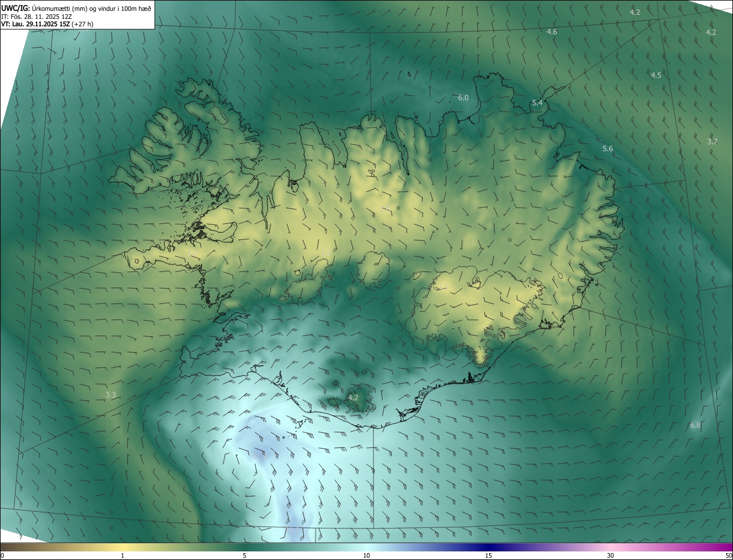Click the title 'UWC/IG: Úrkomumætti (mm) og vindur'
The height and width of the screenshot is (560, 733).
[77, 8]
